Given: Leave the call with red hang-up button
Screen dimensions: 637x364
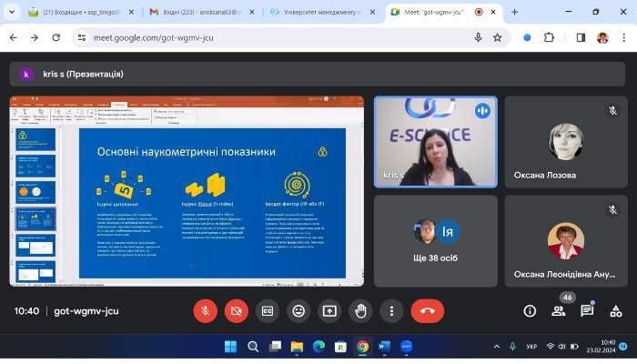Looking at the screenshot, I should pos(427,310).
